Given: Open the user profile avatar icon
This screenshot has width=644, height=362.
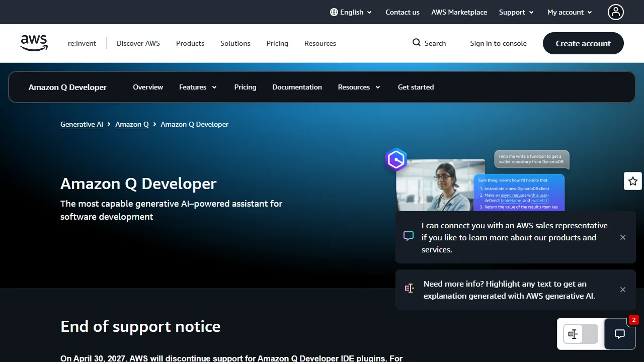Looking at the screenshot, I should (616, 12).
